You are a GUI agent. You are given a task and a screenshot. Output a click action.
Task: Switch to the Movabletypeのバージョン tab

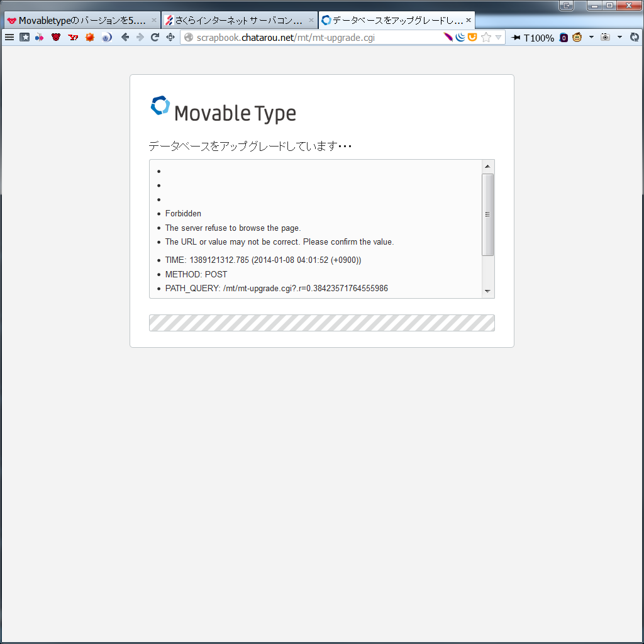point(82,20)
